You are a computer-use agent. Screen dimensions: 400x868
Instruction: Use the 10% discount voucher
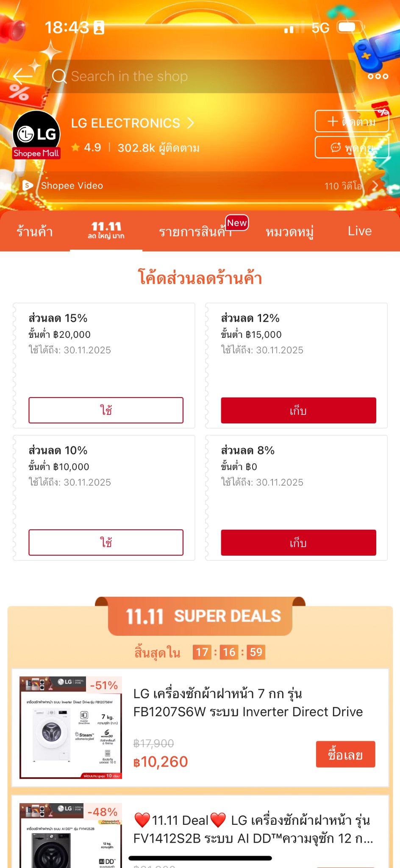[106, 542]
